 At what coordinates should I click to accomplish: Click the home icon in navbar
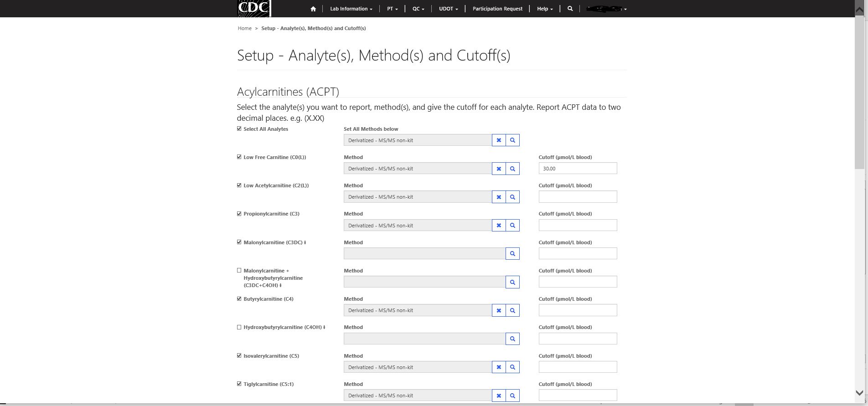pos(313,9)
